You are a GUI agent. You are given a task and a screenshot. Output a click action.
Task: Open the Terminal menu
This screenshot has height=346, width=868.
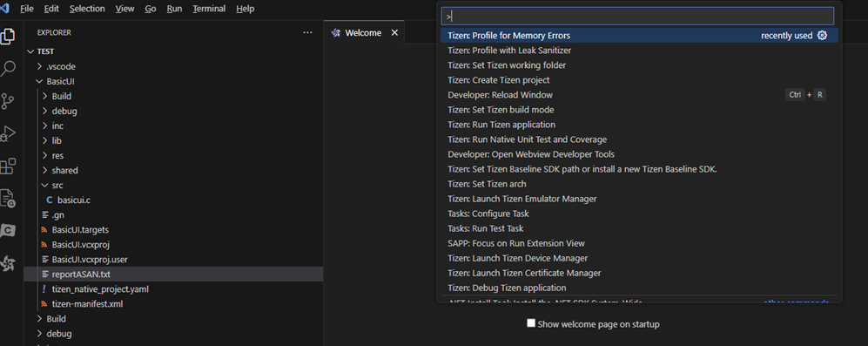click(x=209, y=9)
